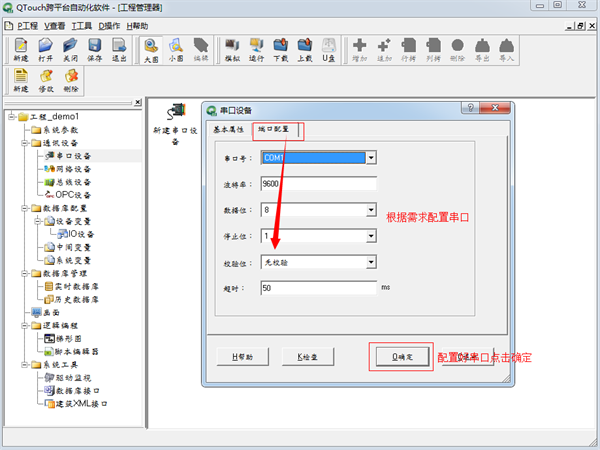Image resolution: width=600 pixels, height=450 pixels.
Task: Open the 校验位 dropdown
Action: click(370, 262)
